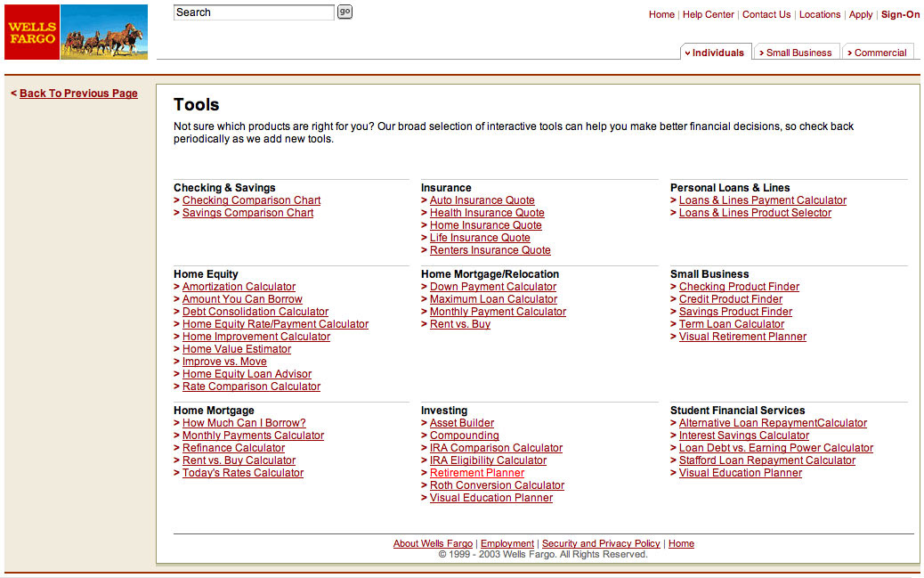Open About Wells Fargo footer link
This screenshot has height=578, width=924.
pyautogui.click(x=434, y=543)
